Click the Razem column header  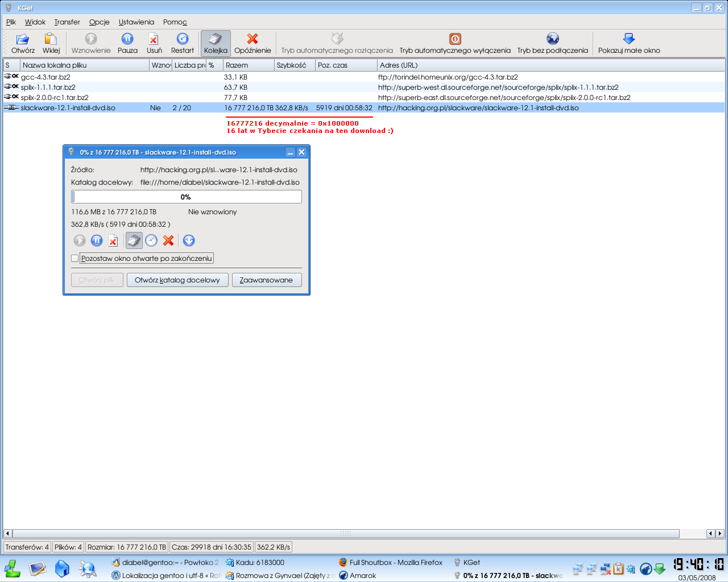pyautogui.click(x=249, y=65)
